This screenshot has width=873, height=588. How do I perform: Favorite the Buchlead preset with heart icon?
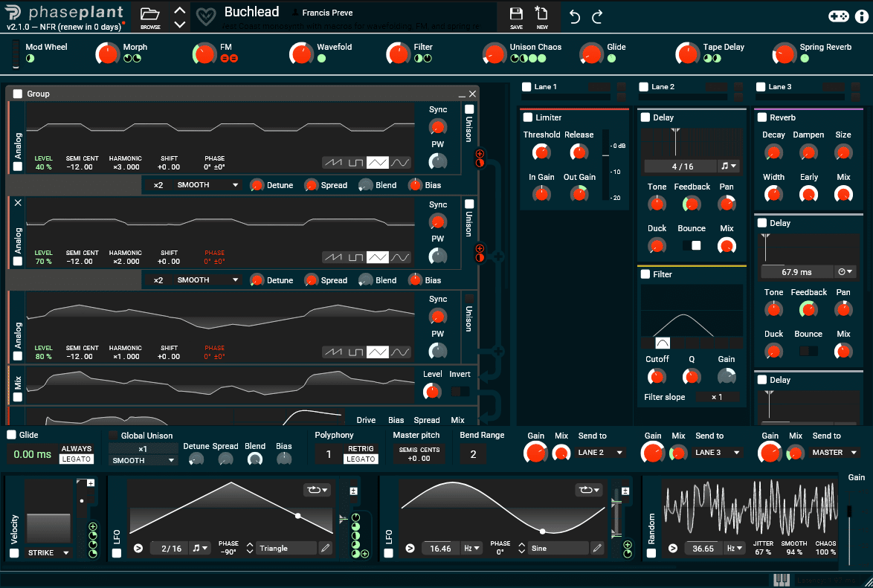coord(206,16)
